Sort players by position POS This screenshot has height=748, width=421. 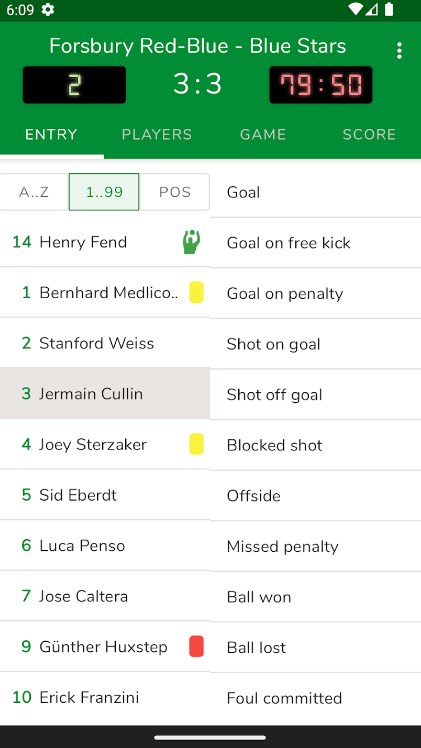point(175,192)
